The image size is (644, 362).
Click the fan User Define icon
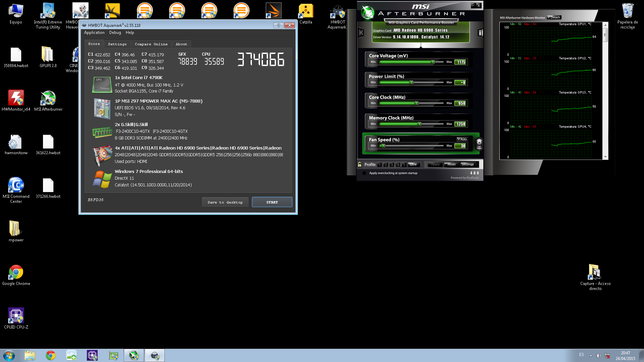click(479, 143)
